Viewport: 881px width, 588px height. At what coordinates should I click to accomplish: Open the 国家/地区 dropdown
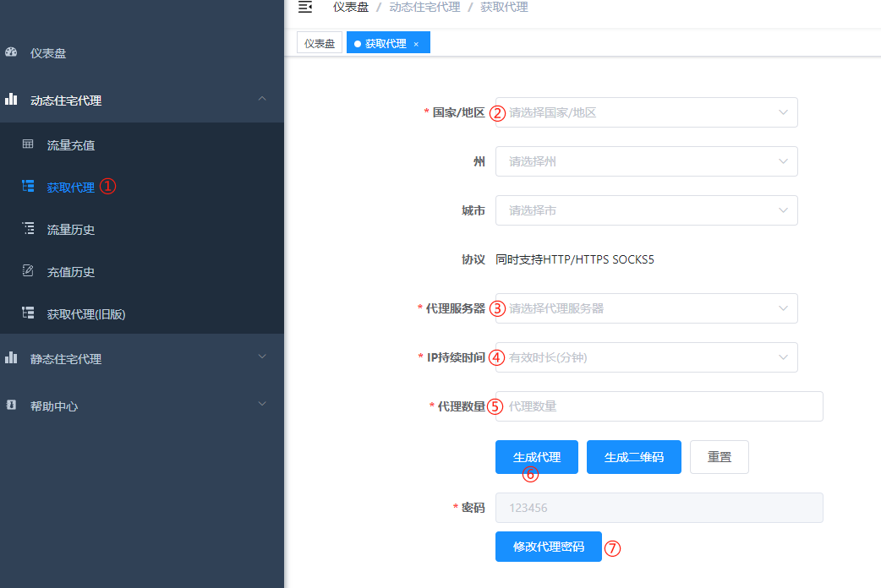(646, 112)
